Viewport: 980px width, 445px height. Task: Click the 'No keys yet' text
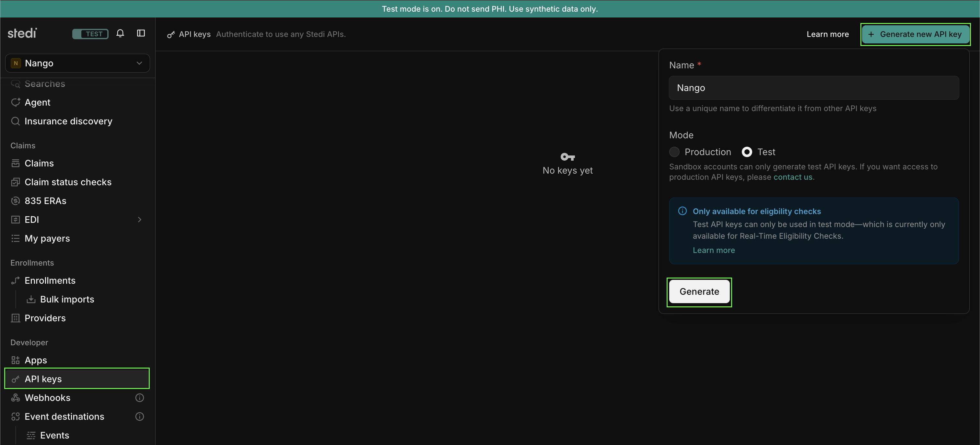point(567,171)
